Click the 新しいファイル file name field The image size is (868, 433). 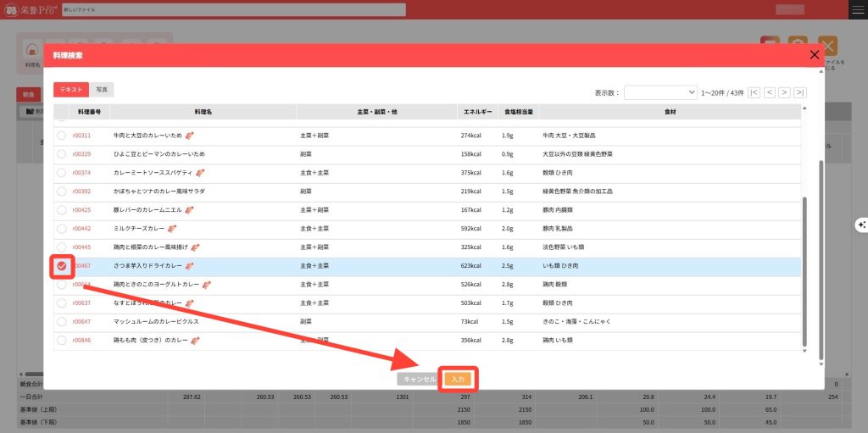[233, 9]
